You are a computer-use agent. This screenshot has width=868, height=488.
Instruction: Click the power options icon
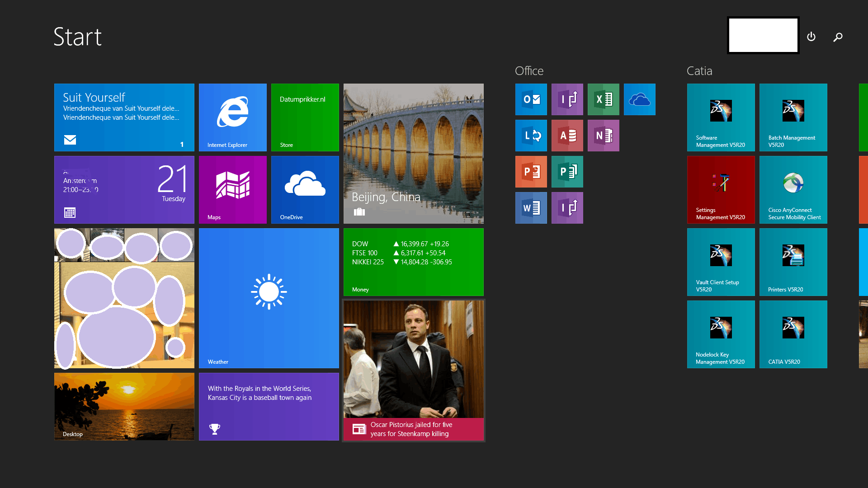pos(811,37)
